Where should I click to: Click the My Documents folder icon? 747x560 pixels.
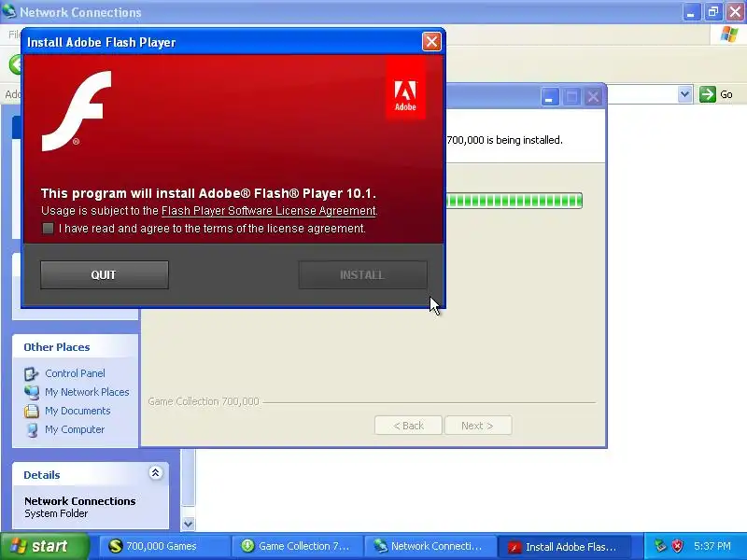pyautogui.click(x=32, y=411)
